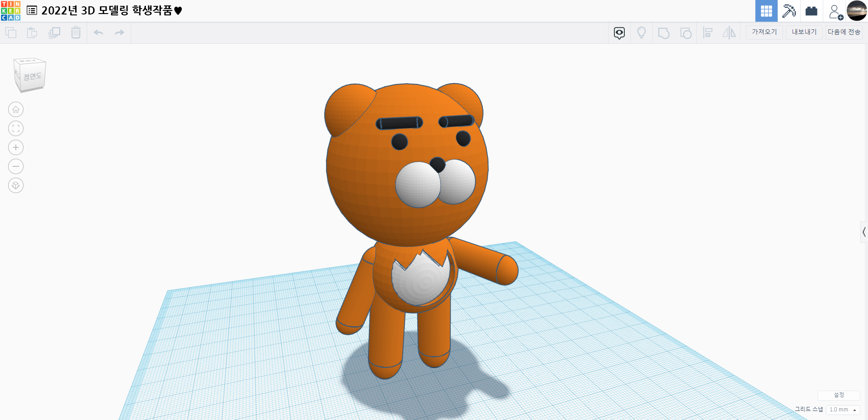Click the Undo arrow

click(x=99, y=33)
